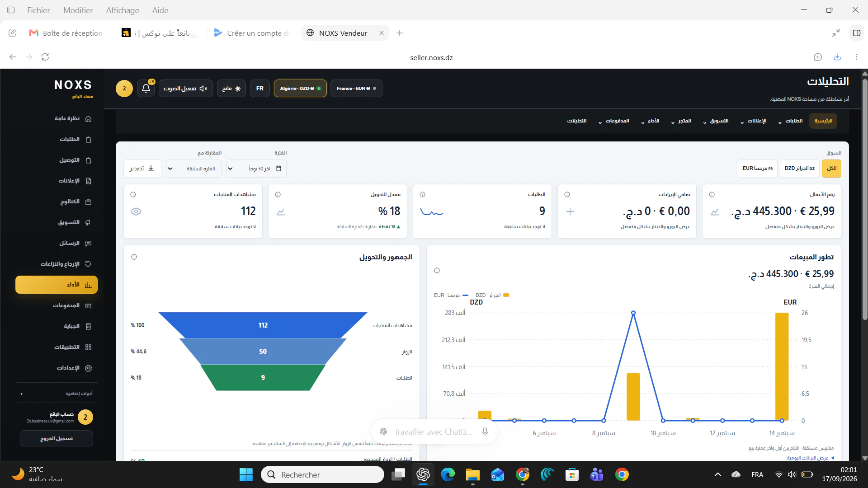The width and height of the screenshot is (868, 488).
Task: Open the آخر 30 يوماً period dropdown
Action: pyautogui.click(x=256, y=169)
